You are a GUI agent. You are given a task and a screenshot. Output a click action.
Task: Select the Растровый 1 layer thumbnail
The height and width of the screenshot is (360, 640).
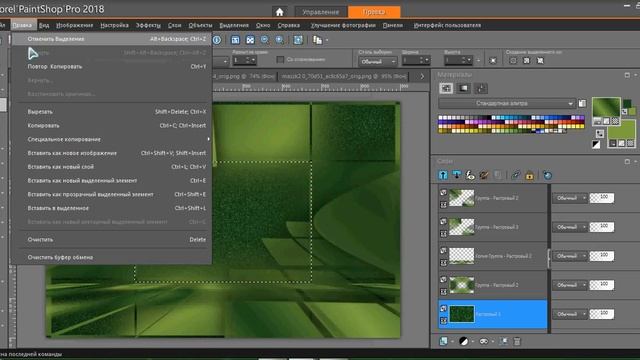462,314
